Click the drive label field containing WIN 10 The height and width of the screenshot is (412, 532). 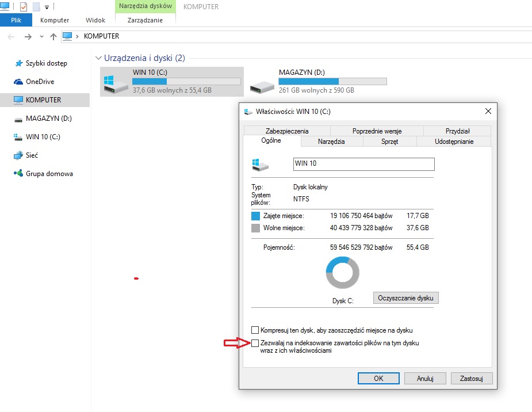[x=363, y=164]
